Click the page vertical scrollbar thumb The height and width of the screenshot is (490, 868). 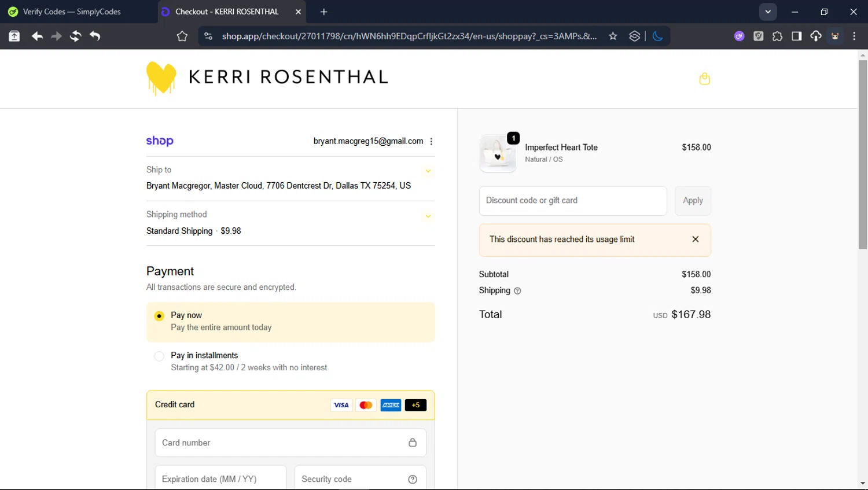863,154
